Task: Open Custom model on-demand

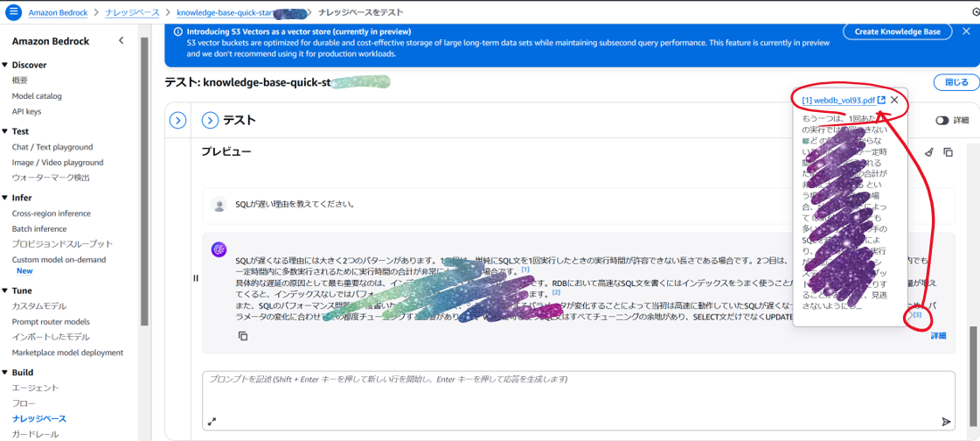Action: pyautogui.click(x=59, y=260)
